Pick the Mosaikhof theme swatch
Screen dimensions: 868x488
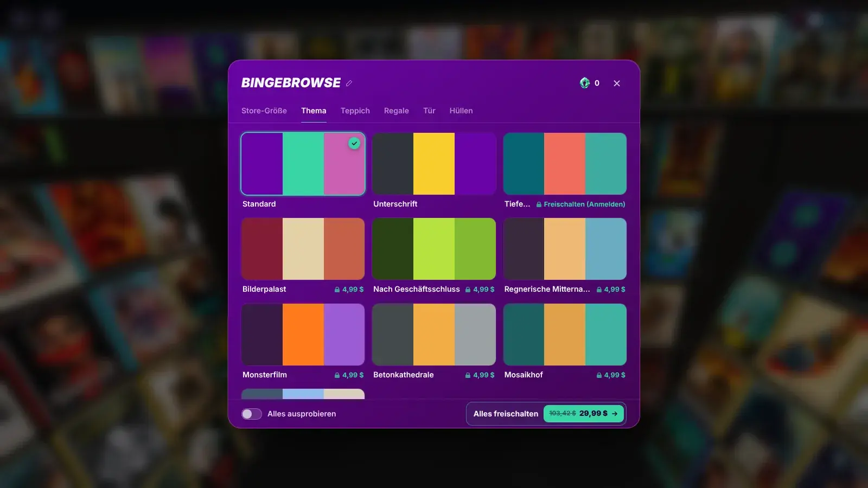tap(565, 335)
